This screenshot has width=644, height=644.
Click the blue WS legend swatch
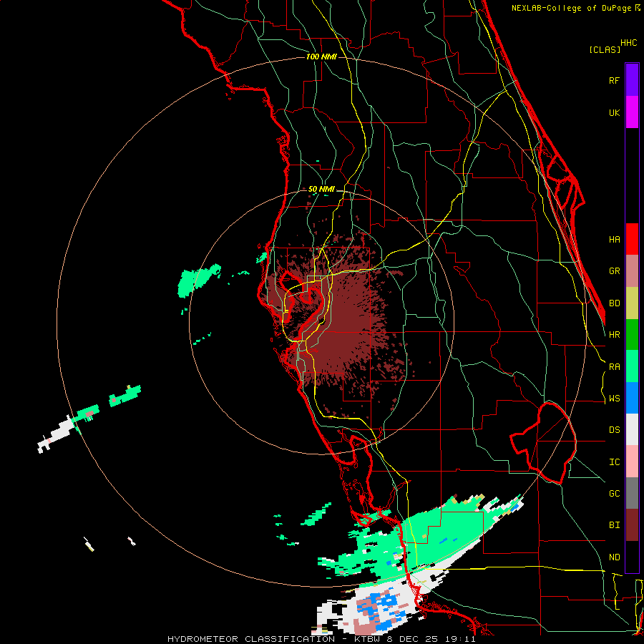pyautogui.click(x=632, y=398)
